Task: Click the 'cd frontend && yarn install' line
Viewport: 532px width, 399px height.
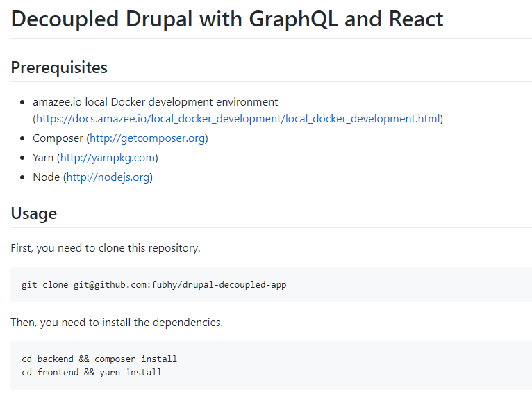Action: 92,372
